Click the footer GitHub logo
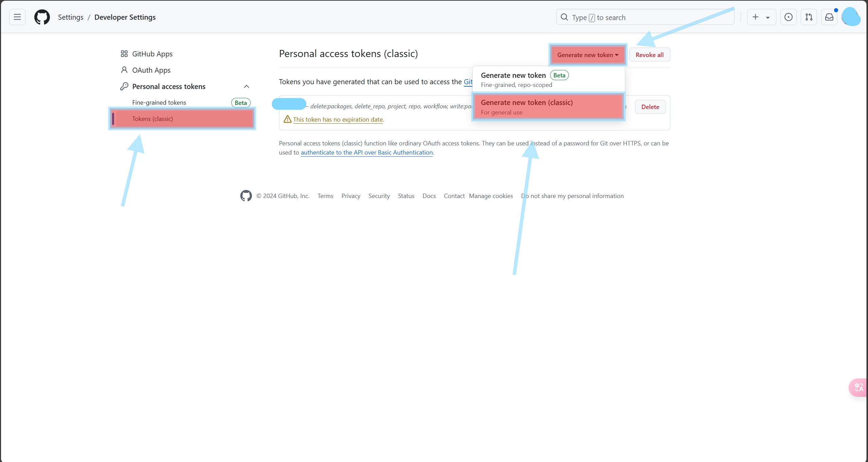Viewport: 868px width, 462px height. click(x=246, y=196)
